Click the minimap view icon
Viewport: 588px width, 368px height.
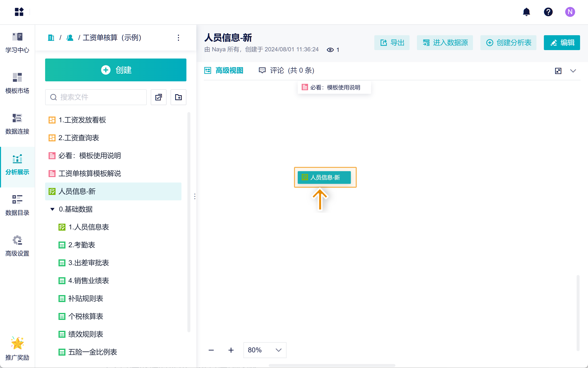coord(558,71)
